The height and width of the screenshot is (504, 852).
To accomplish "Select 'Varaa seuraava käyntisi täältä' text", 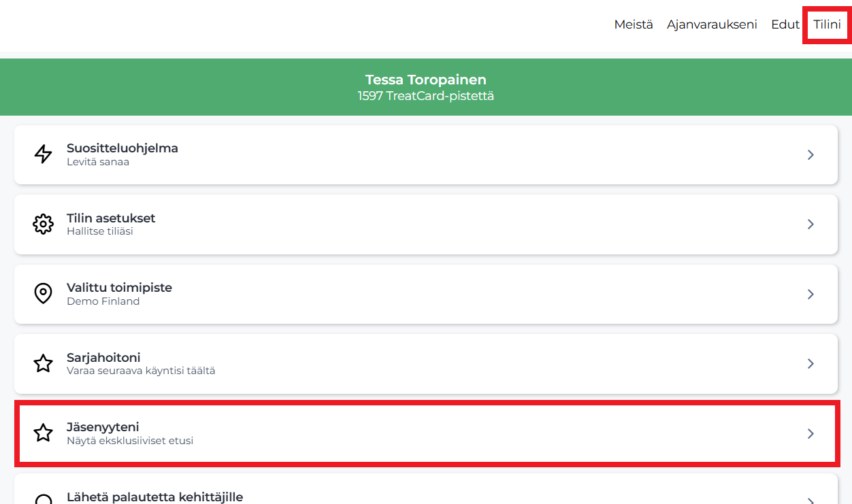I will coord(141,371).
